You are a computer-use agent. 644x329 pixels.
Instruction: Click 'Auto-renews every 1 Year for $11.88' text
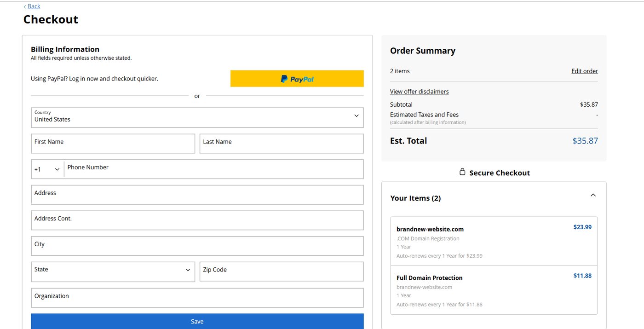pyautogui.click(x=439, y=305)
